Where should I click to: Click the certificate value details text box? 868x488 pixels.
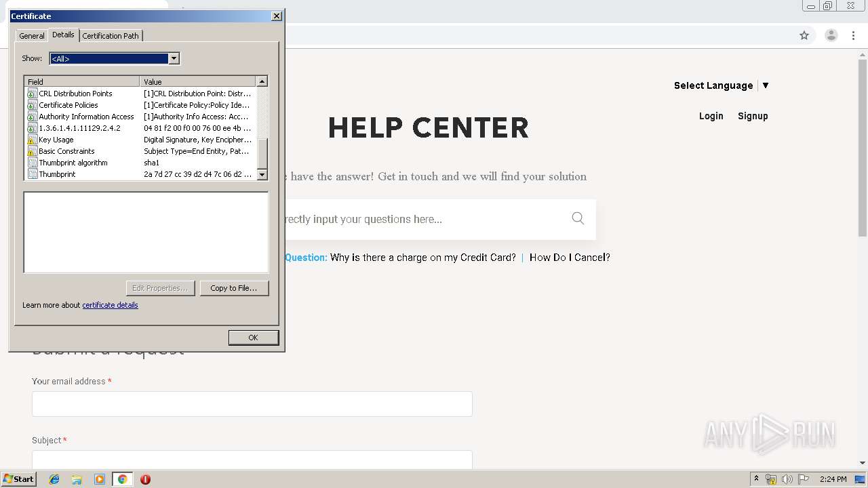[146, 232]
